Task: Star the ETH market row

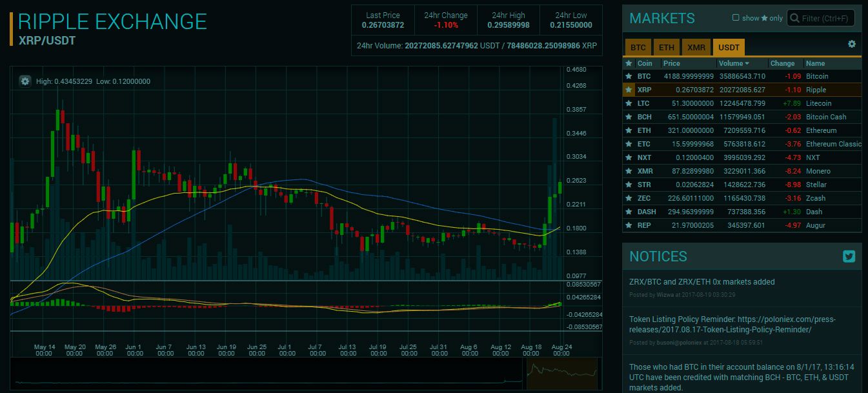Action: pyautogui.click(x=629, y=130)
